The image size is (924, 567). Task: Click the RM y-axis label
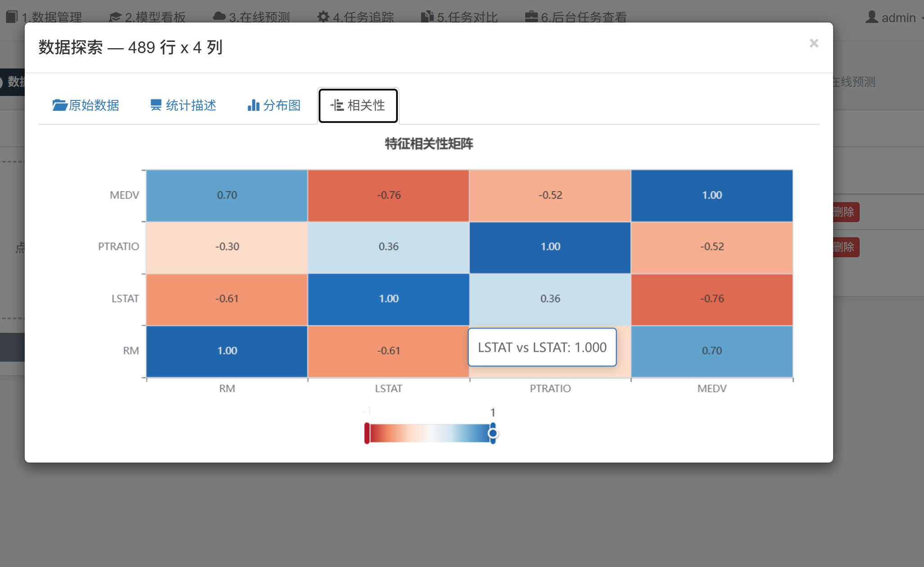131,351
